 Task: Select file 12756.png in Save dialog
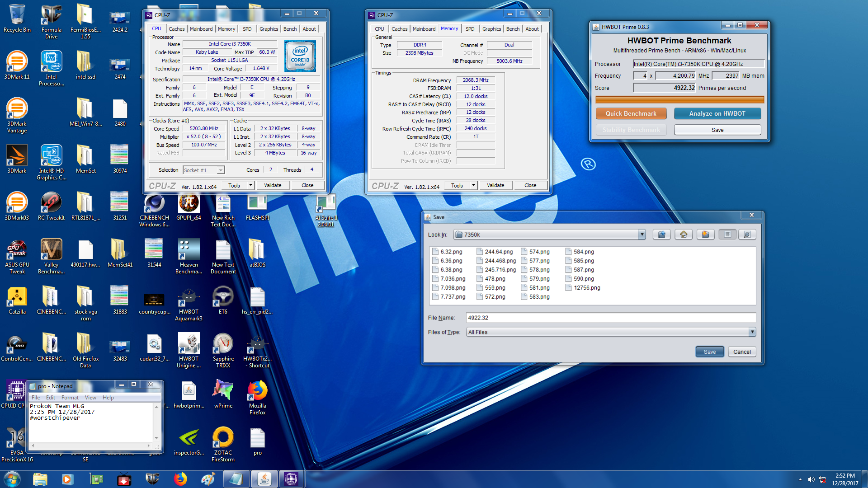[583, 288]
